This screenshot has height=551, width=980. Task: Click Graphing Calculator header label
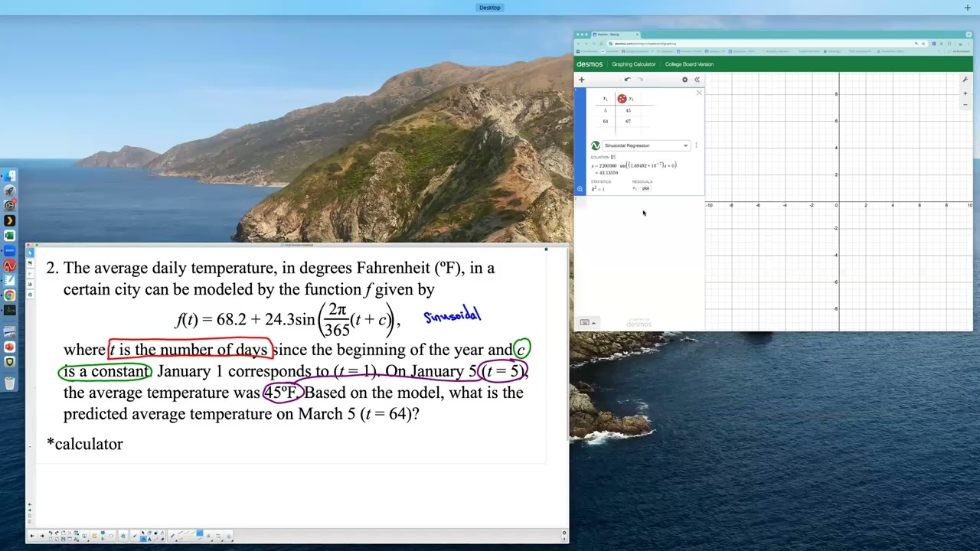(x=633, y=64)
